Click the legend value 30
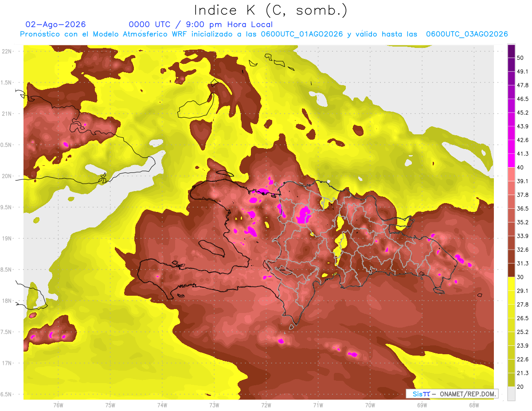532x411 pixels. (521, 277)
